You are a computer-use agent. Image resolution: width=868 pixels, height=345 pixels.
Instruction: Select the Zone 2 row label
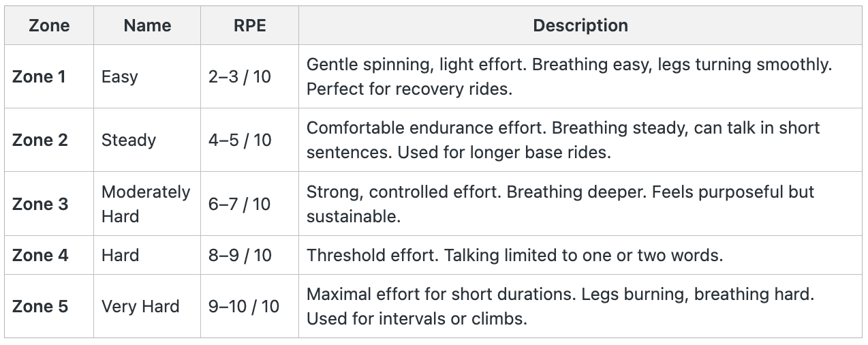(40, 140)
